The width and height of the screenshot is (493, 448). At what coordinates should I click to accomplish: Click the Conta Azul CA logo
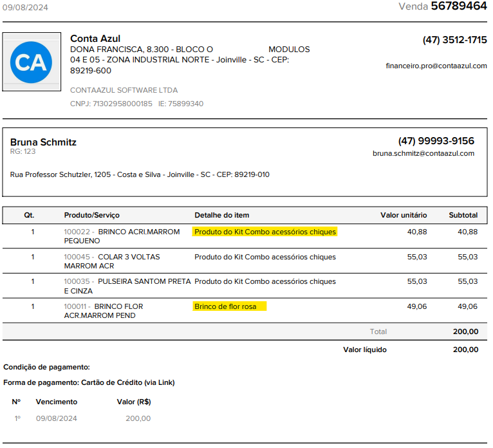coord(32,62)
